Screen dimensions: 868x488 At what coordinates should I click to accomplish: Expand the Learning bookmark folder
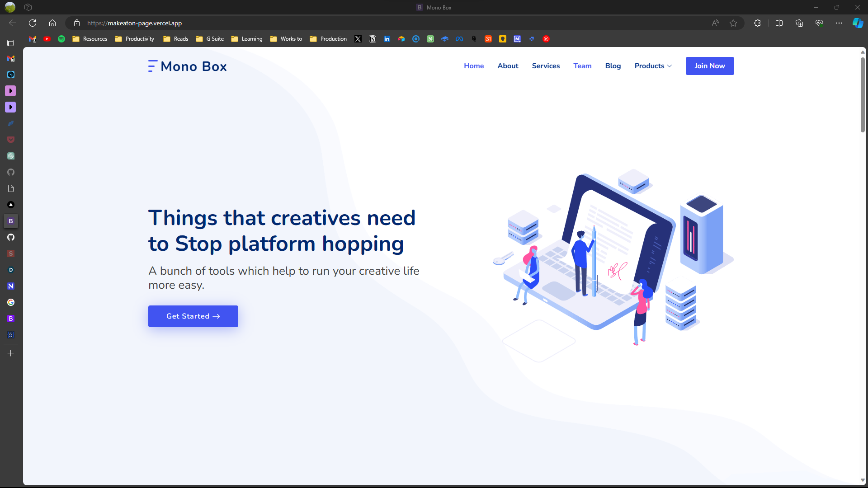pos(246,39)
